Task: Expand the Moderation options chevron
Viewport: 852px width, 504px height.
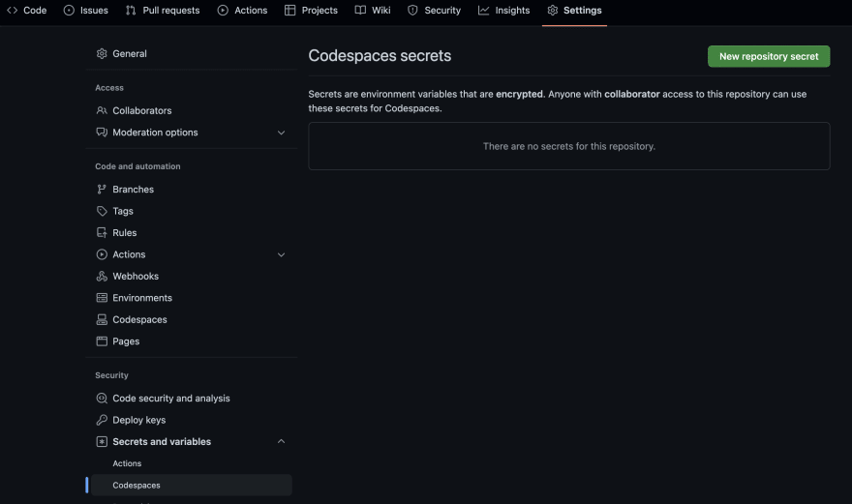Action: [x=282, y=133]
